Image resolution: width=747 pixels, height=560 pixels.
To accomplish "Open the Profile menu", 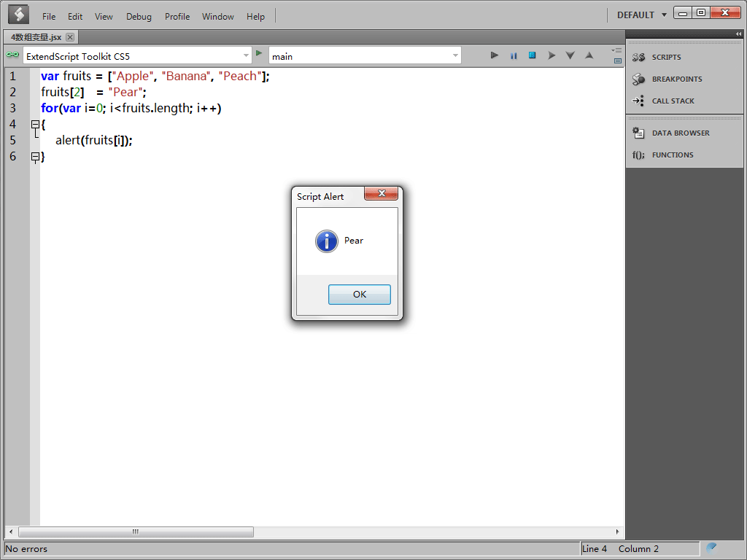I will [x=177, y=17].
